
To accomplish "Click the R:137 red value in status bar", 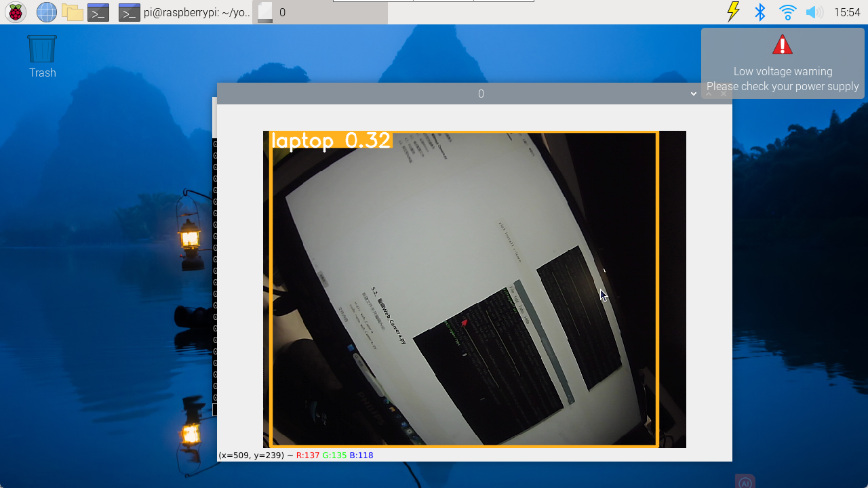I will click(308, 455).
